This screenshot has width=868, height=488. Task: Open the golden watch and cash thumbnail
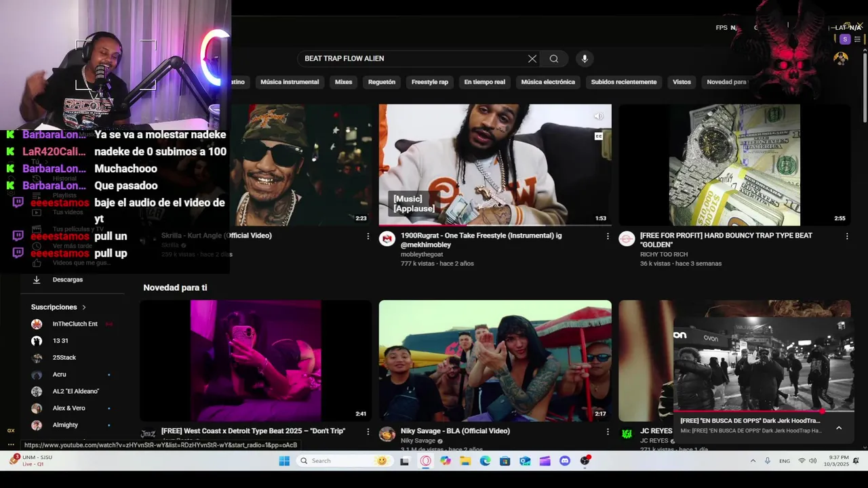tap(734, 165)
